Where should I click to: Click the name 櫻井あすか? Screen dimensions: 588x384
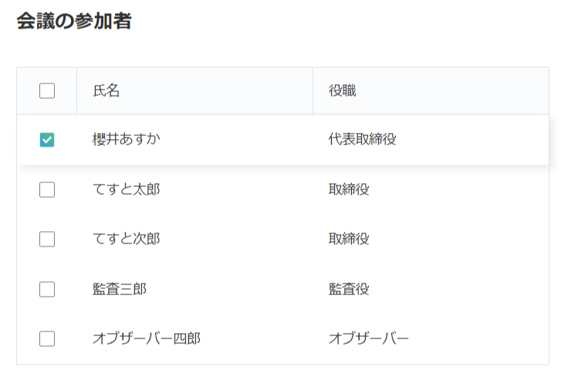(127, 140)
